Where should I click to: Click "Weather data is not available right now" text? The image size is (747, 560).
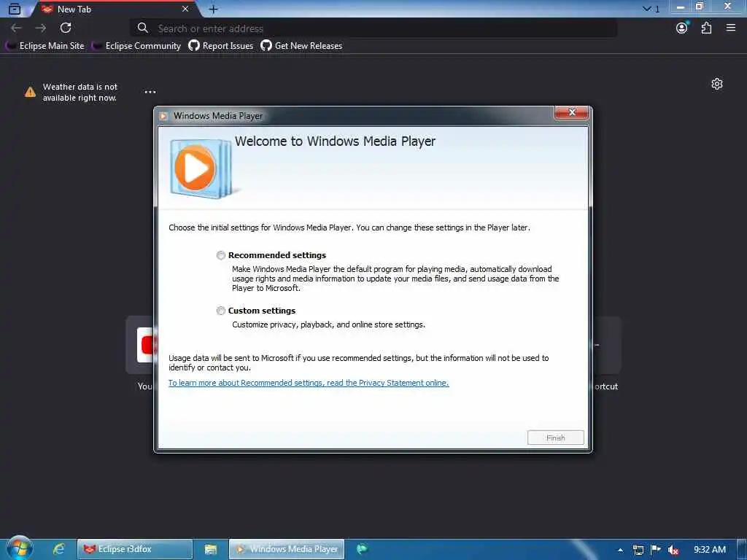80,93
